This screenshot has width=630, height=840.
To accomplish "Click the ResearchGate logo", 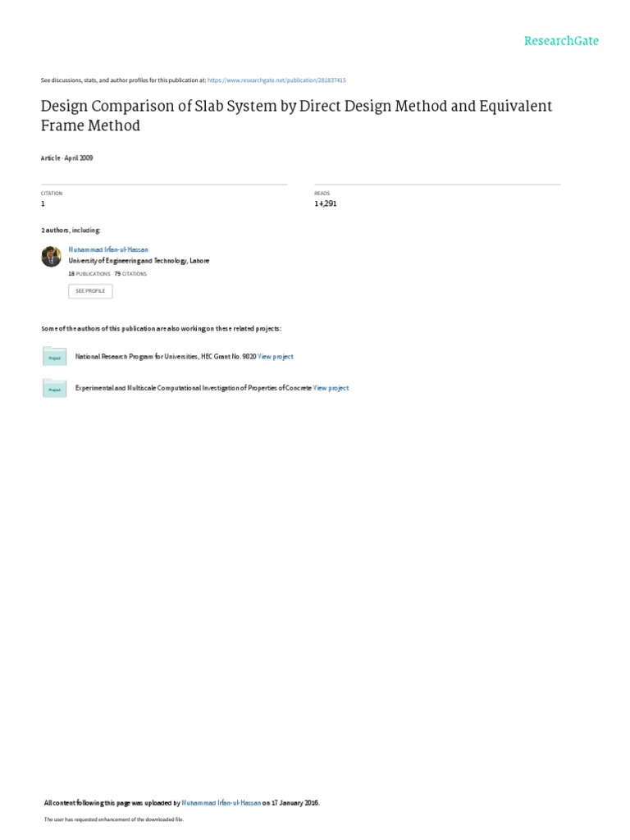I will [561, 41].
